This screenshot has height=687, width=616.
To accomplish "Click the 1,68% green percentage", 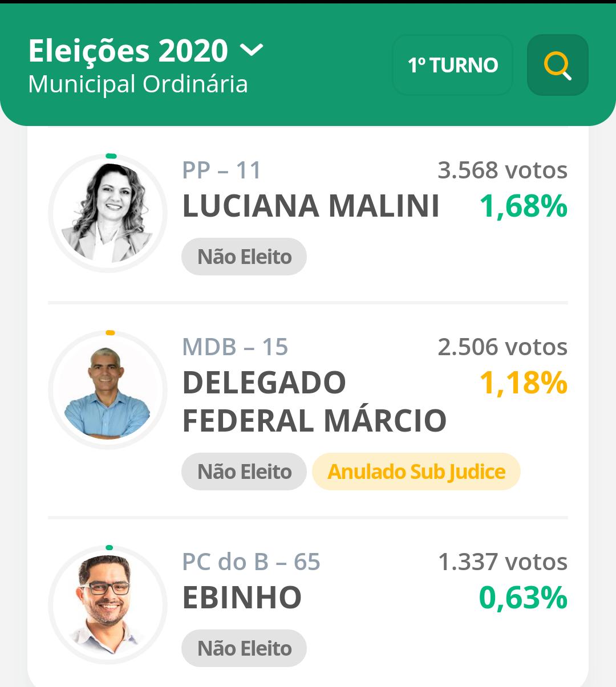I will [523, 206].
